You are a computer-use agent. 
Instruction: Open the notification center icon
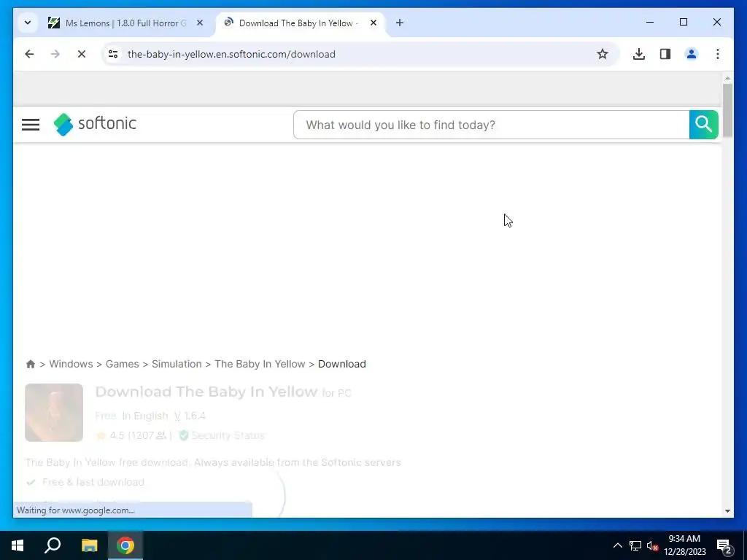tap(724, 547)
